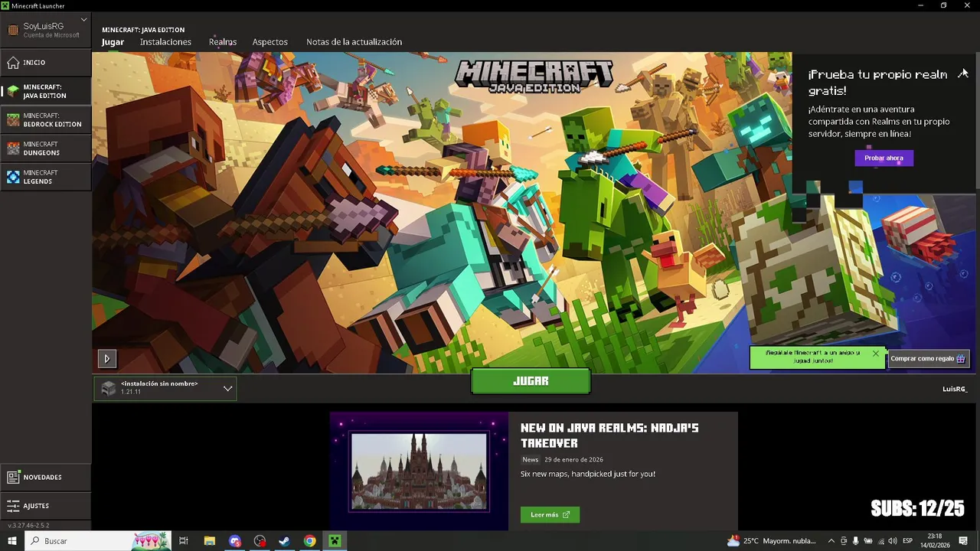Click Probar ahora realm trial button
The image size is (980, 551).
(x=884, y=158)
